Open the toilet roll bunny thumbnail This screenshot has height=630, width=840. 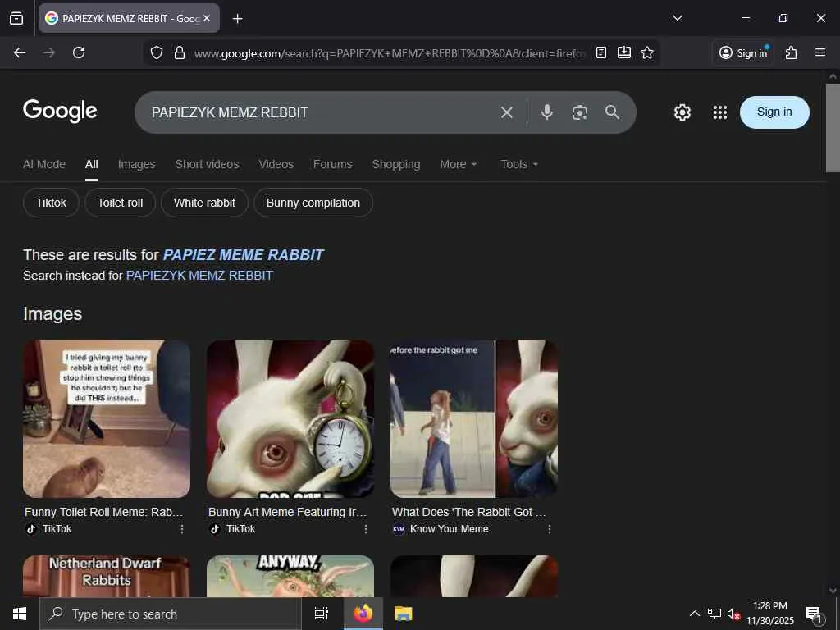pos(107,419)
